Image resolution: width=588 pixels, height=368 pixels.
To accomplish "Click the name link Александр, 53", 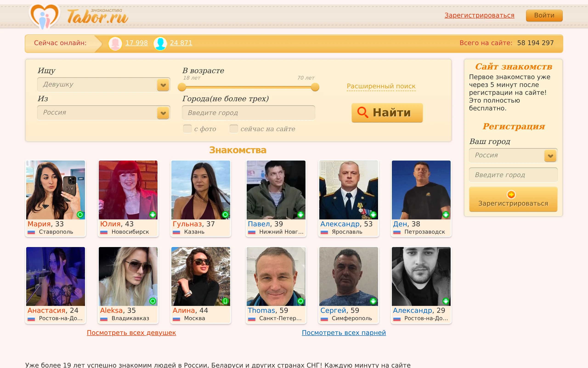I will 340,224.
